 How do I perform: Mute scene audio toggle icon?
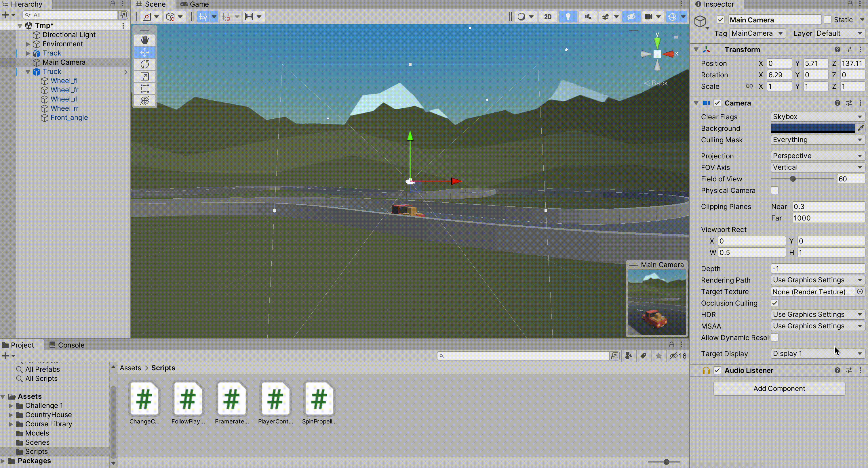(588, 16)
